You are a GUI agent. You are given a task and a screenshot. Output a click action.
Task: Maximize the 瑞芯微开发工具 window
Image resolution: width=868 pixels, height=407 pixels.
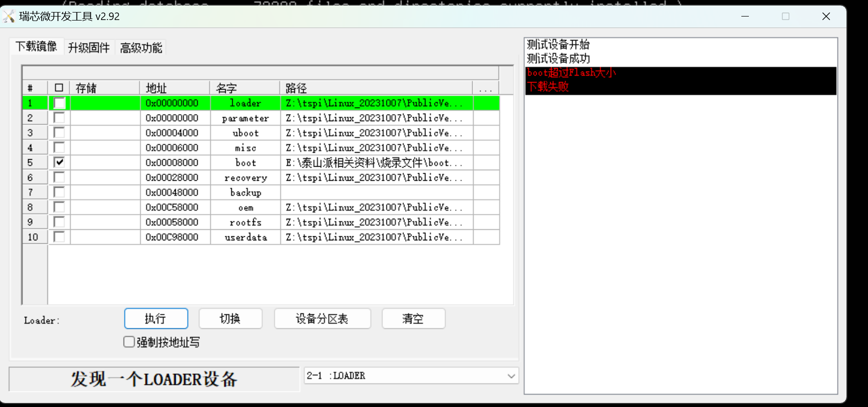785,17
